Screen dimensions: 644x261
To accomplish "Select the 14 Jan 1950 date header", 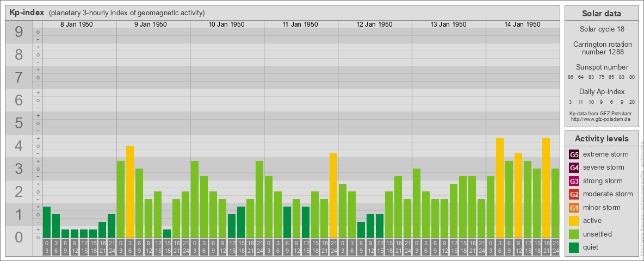I will [x=523, y=24].
